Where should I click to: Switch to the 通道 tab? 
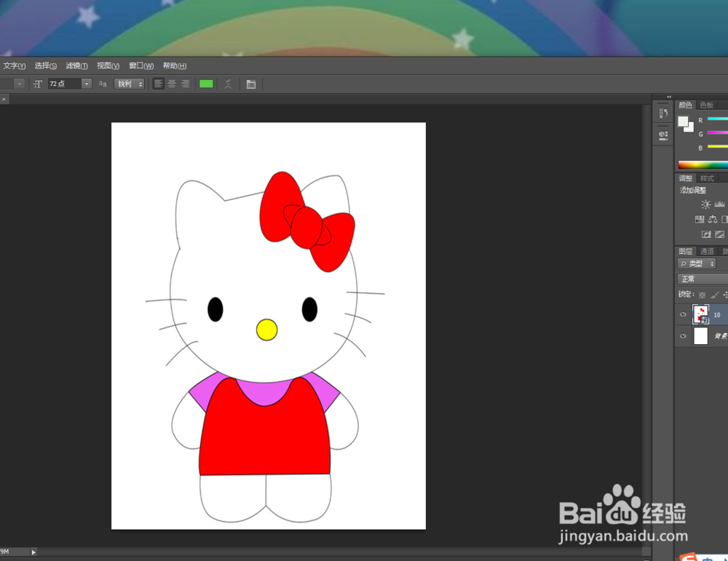[707, 252]
